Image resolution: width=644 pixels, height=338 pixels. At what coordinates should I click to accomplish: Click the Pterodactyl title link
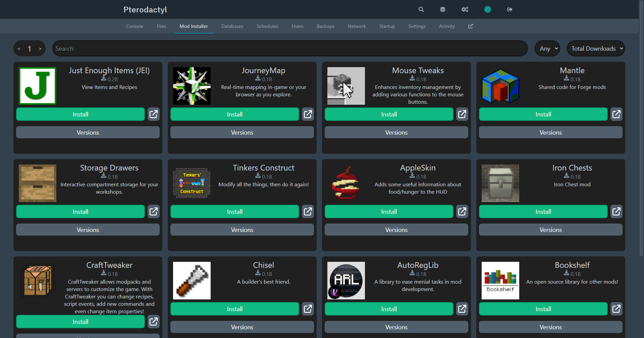tap(145, 9)
